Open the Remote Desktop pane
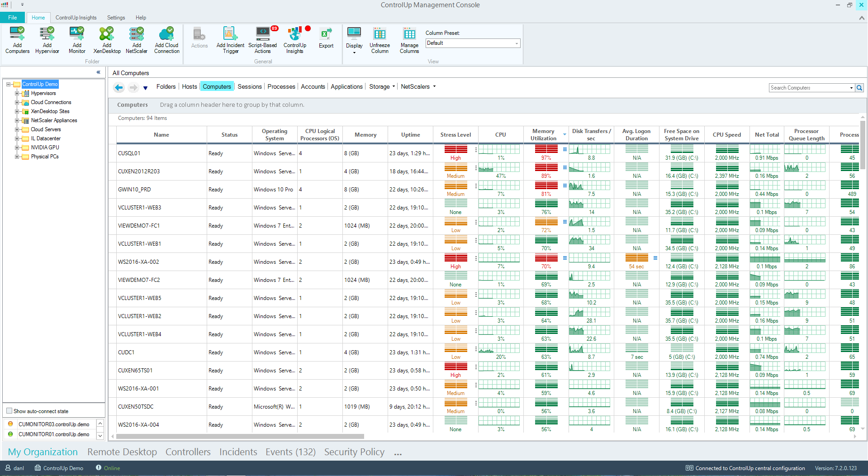Image resolution: width=868 pixels, height=476 pixels. [122, 452]
